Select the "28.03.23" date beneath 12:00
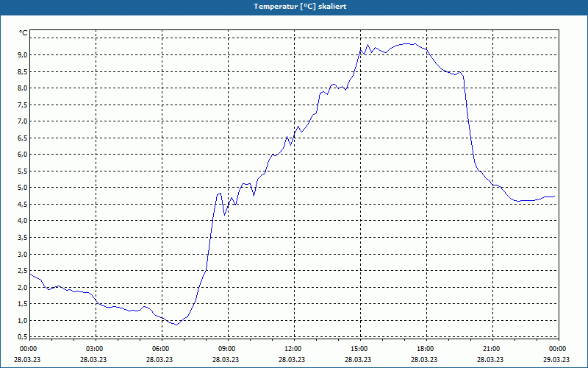Screen dimensions: 588x368 (x=292, y=359)
